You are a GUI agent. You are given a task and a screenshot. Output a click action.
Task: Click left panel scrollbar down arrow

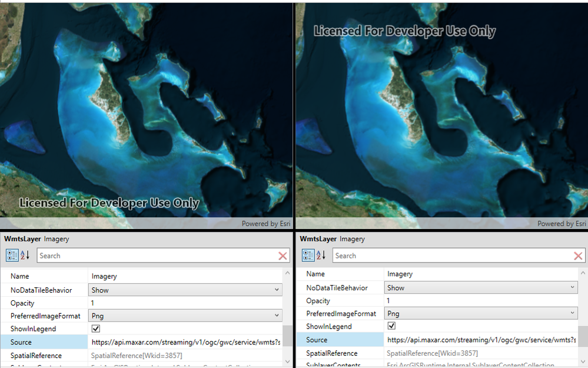click(x=288, y=362)
